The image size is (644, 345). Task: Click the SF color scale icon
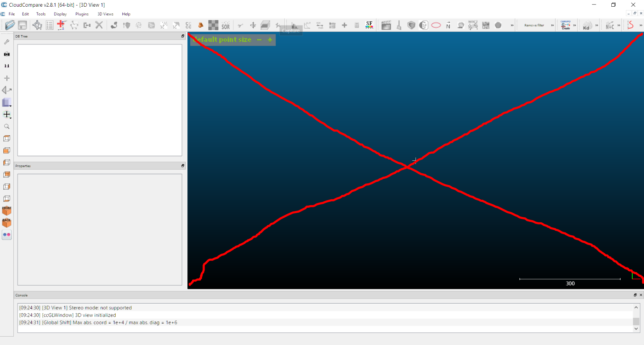369,25
